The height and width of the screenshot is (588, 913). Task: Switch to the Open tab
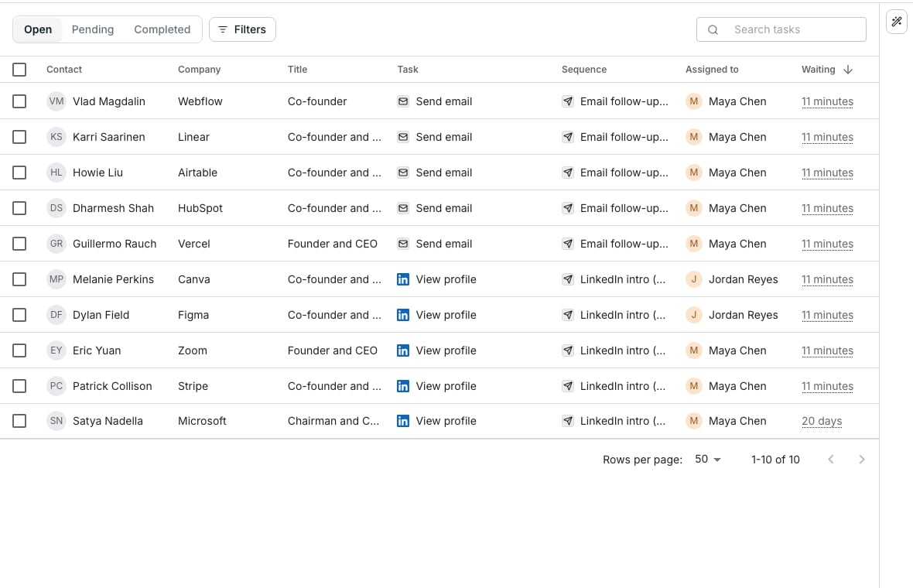coord(38,29)
